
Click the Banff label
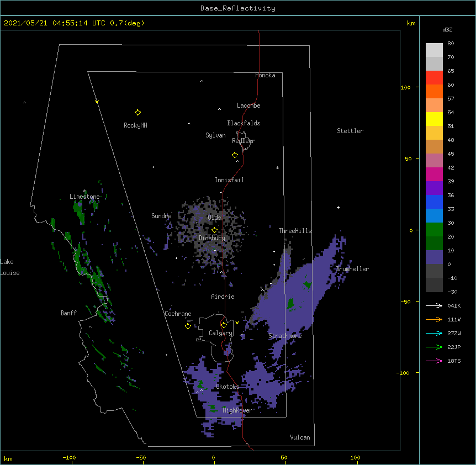click(x=68, y=313)
